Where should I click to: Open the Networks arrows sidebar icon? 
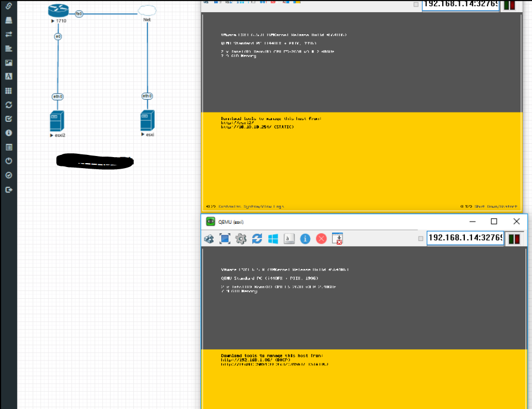9,34
